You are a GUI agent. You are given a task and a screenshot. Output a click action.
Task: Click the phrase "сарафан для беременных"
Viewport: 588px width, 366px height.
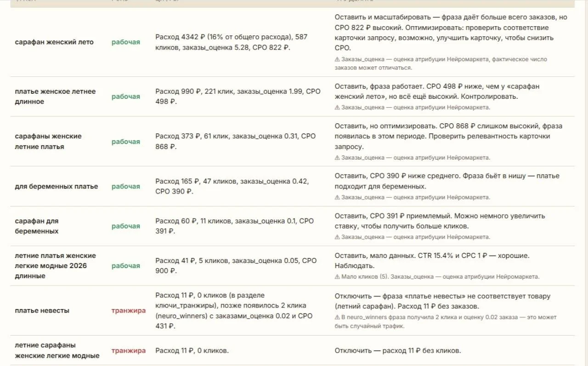point(37,226)
